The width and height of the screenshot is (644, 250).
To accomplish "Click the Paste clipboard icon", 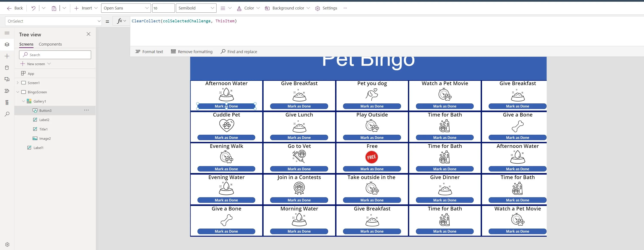I will (x=54, y=8).
